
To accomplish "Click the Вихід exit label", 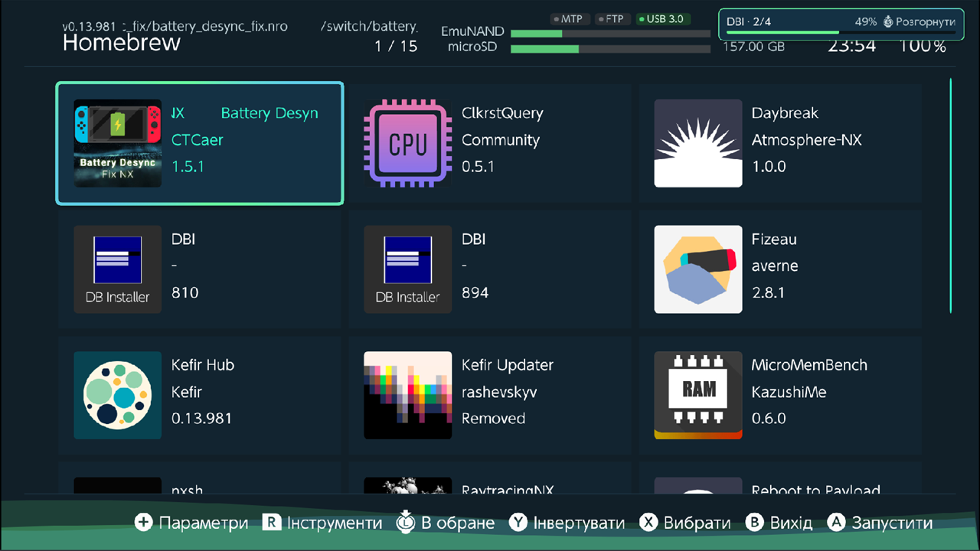I will pos(791,523).
